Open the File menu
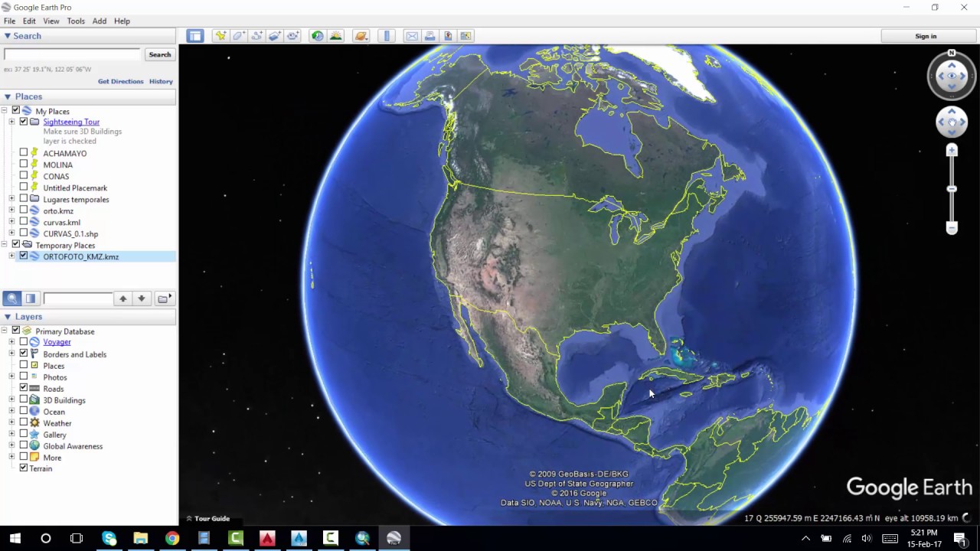The width and height of the screenshot is (980, 551). pos(9,21)
